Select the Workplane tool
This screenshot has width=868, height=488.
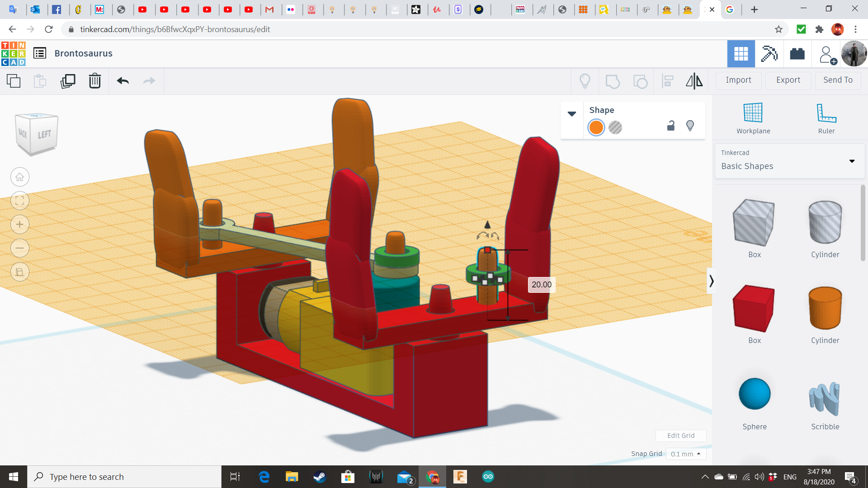(x=752, y=117)
